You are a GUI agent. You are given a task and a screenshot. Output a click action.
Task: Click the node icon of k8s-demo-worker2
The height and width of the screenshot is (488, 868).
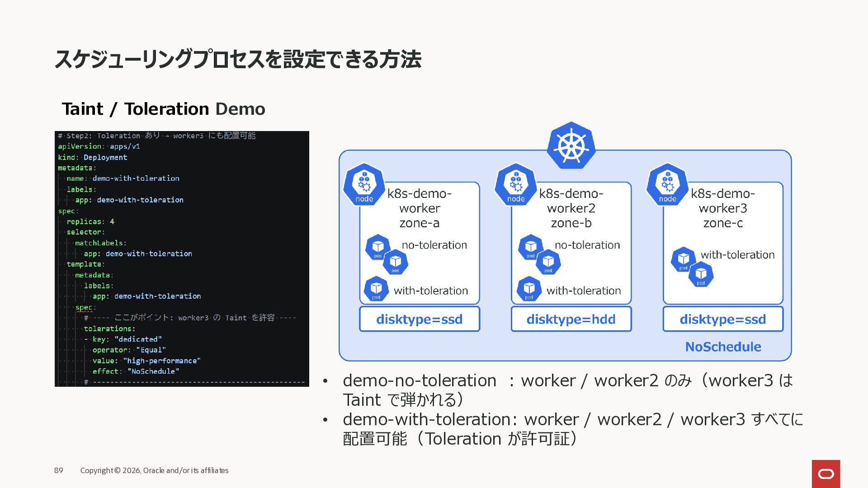coord(515,185)
